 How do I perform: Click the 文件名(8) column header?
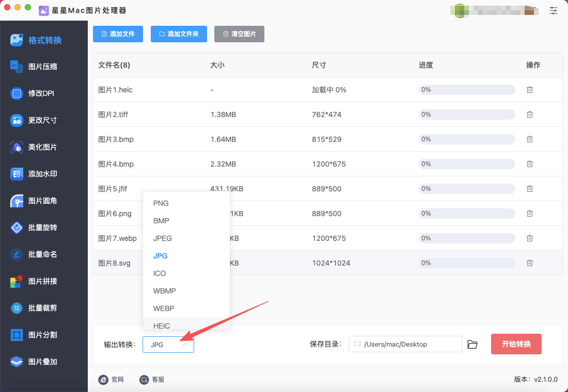click(x=114, y=65)
